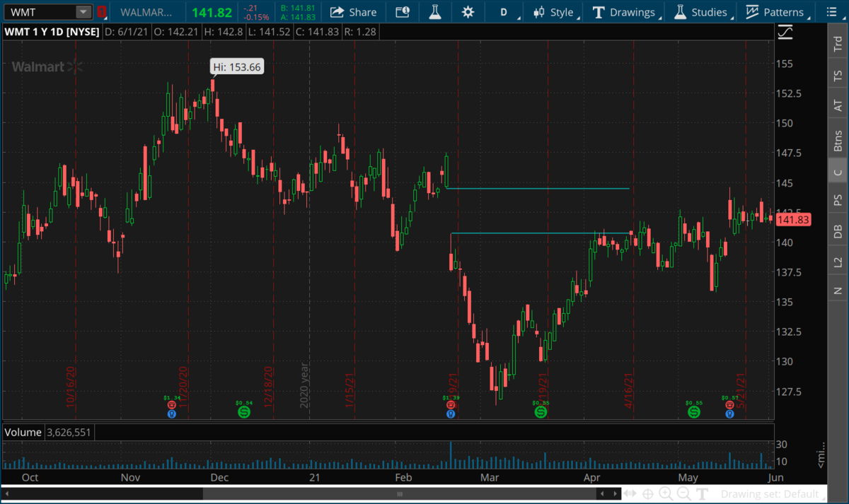Viewport: 849px width, 504px height.
Task: Click the February blue lightbulb earnings icon
Action: pyautogui.click(x=450, y=414)
